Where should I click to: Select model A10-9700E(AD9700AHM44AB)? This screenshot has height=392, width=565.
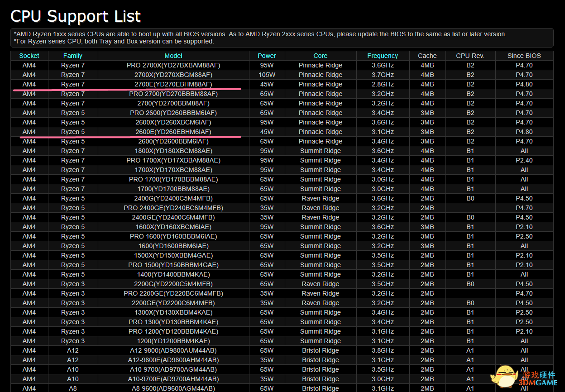point(173,379)
